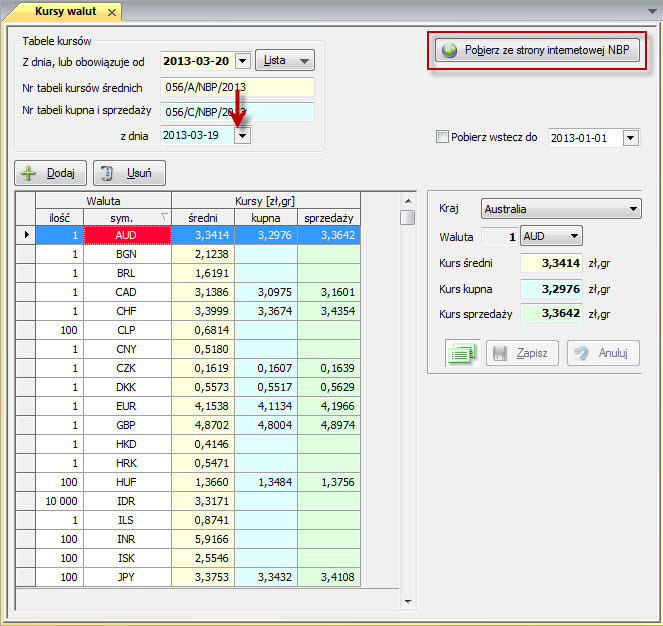The width and height of the screenshot is (663, 626).
Task: Select the HUF row symbol
Action: (128, 482)
